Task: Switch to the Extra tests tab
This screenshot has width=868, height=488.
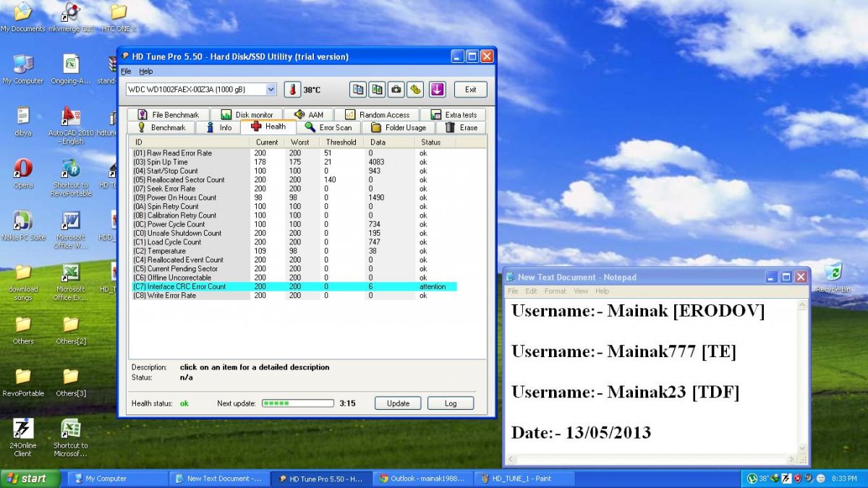Action: click(453, 114)
